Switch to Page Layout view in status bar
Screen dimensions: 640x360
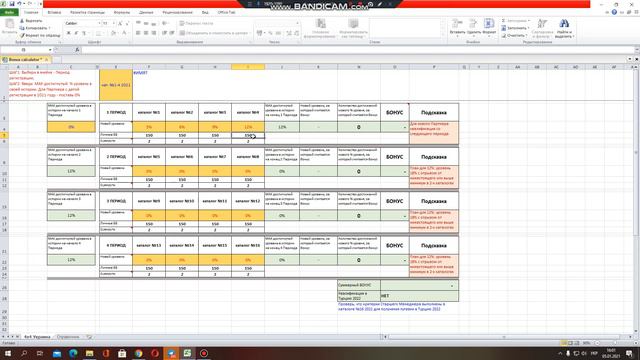pyautogui.click(x=570, y=343)
